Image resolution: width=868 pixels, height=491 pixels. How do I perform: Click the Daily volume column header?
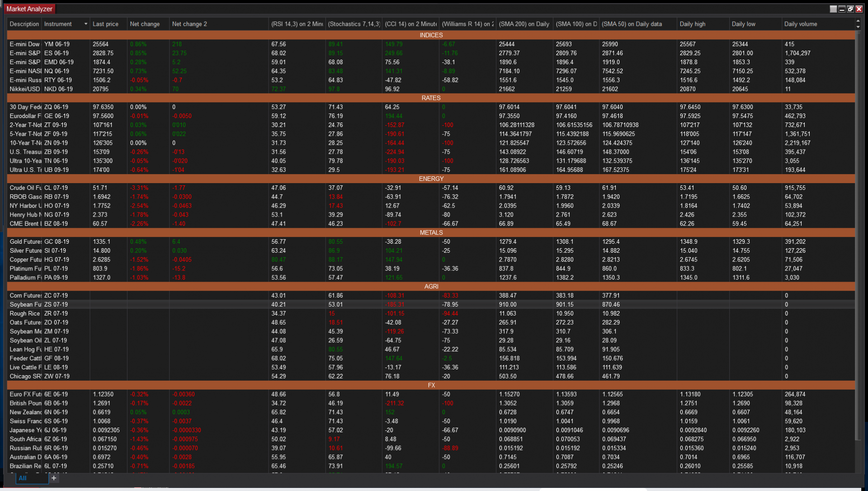pos(800,24)
